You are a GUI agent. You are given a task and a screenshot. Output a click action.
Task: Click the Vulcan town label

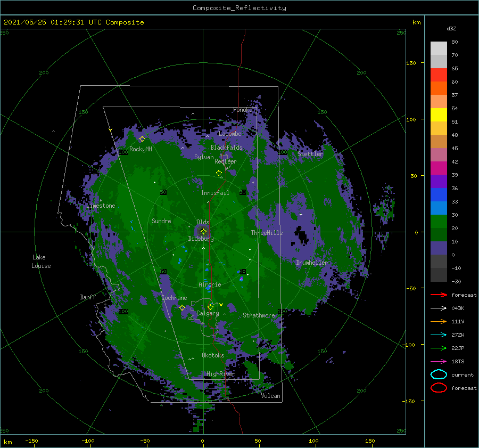pyautogui.click(x=270, y=396)
